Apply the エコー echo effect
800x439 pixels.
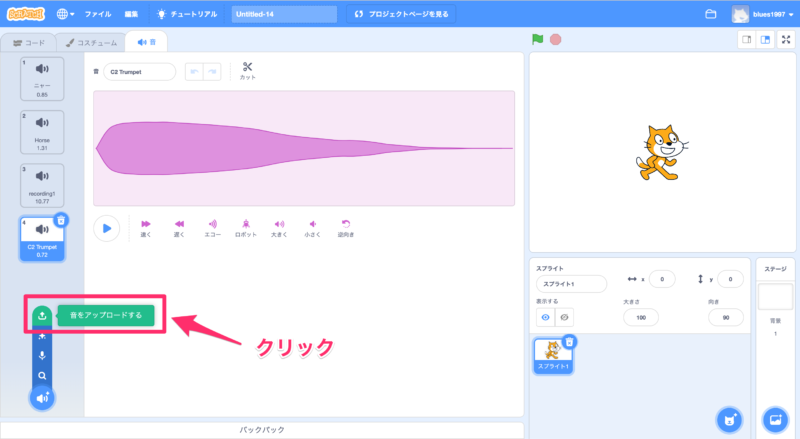[213, 228]
